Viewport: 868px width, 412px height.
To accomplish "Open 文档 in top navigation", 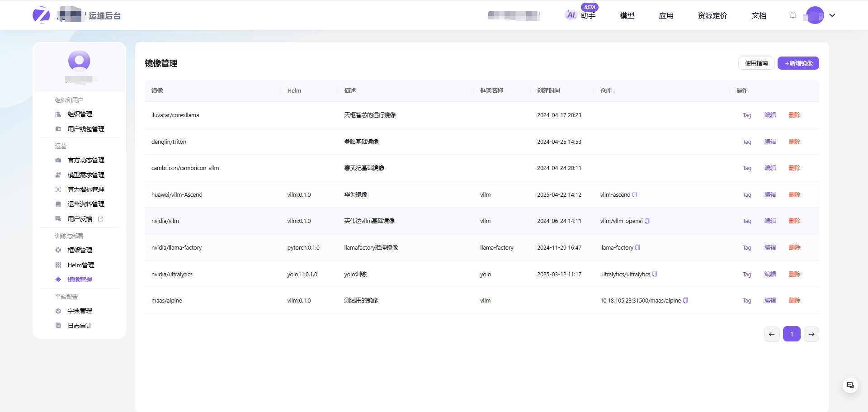I will (759, 16).
